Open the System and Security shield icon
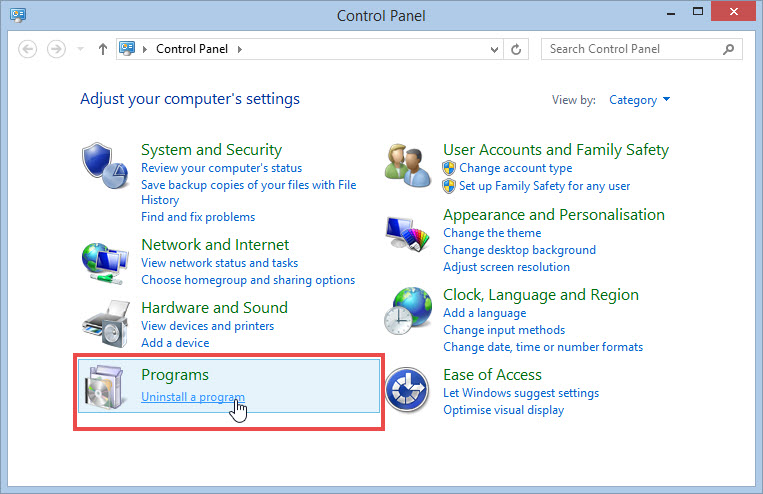The width and height of the screenshot is (763, 494). tap(105, 165)
